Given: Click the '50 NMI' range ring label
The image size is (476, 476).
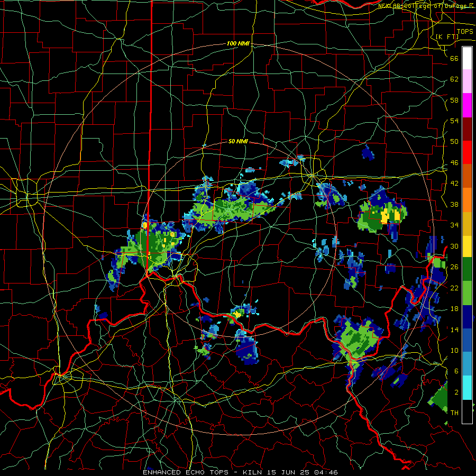Looking at the screenshot, I should pos(238,141).
